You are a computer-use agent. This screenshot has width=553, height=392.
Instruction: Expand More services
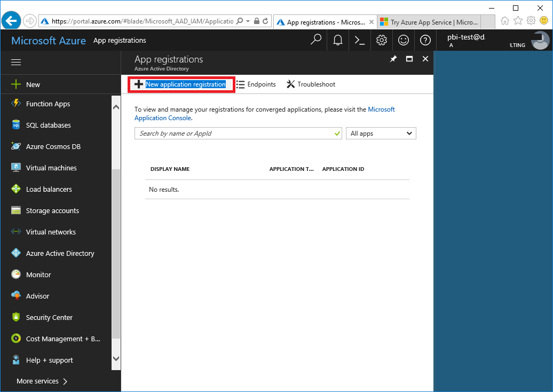click(x=42, y=381)
